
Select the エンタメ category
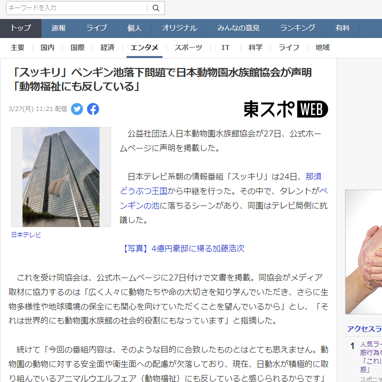144,48
